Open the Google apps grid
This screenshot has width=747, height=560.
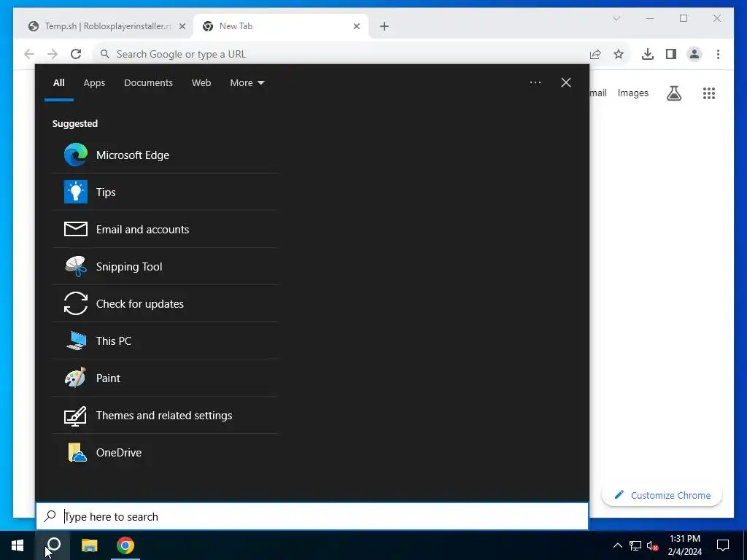709,93
